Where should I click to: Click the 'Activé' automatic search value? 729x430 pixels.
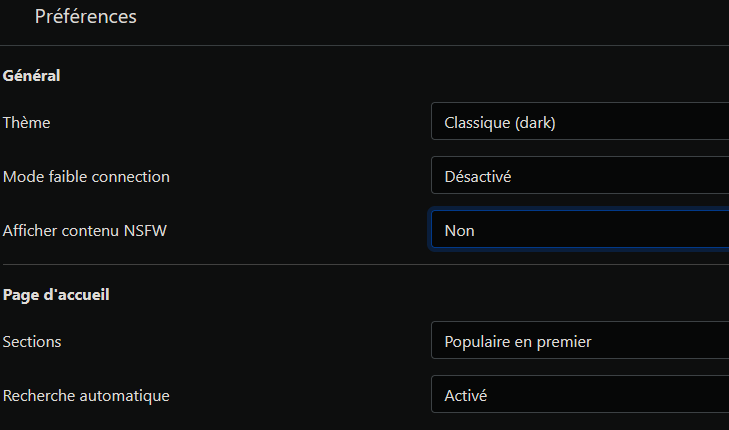pos(466,396)
